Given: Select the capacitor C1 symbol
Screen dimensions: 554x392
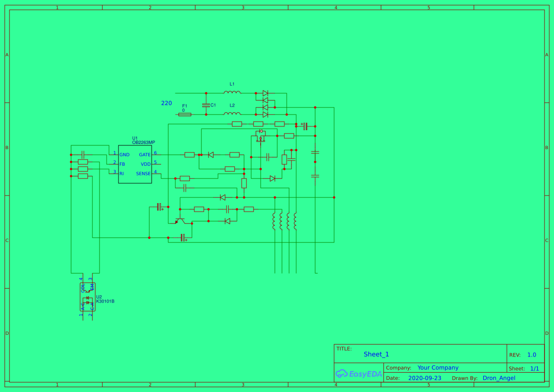Looking at the screenshot, I should point(206,105).
